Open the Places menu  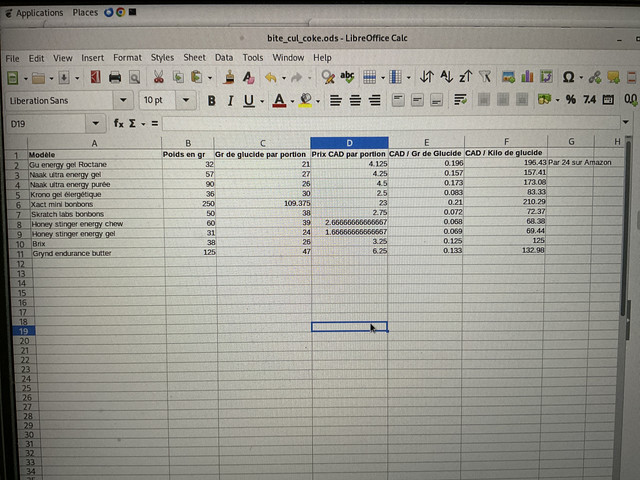coord(85,12)
